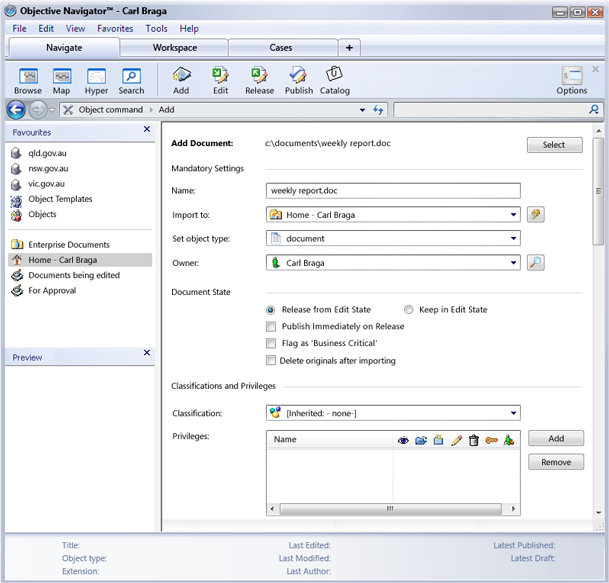The height and width of the screenshot is (583, 609).
Task: Click the vertical scrollbar thumb
Action: tap(599, 190)
